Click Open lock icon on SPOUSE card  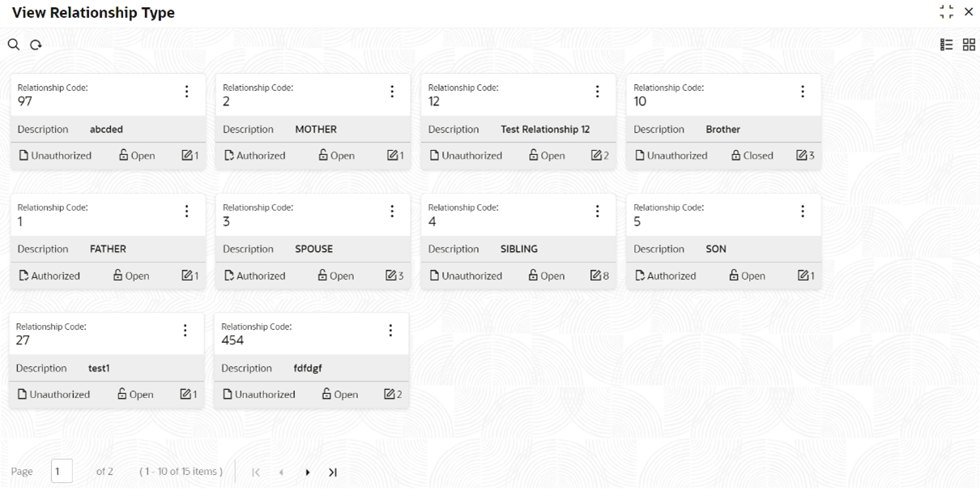coord(323,276)
